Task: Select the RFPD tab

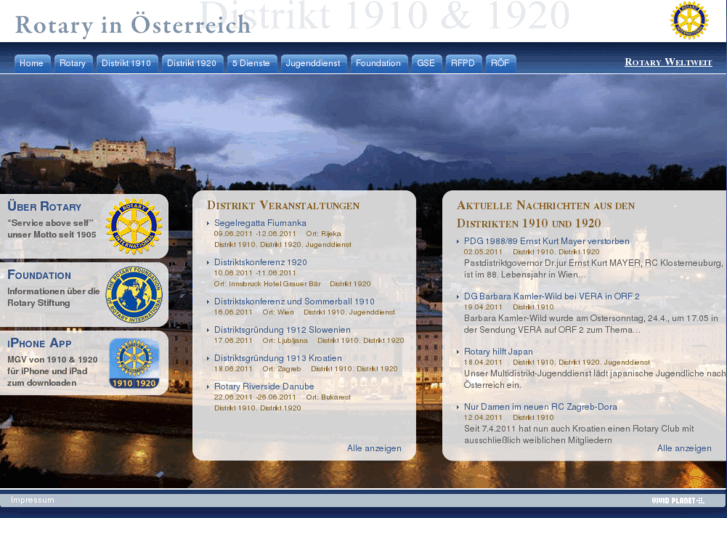Action: click(463, 63)
